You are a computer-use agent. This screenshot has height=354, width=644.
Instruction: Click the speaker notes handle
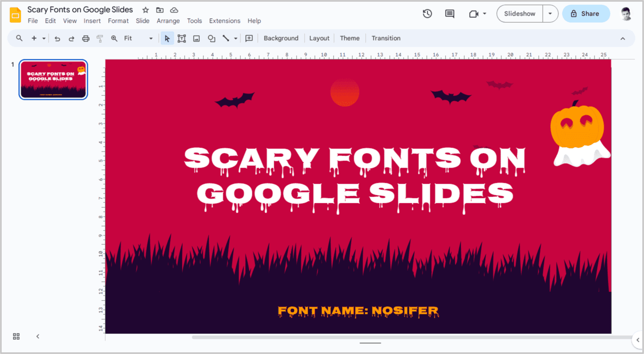[x=370, y=343]
